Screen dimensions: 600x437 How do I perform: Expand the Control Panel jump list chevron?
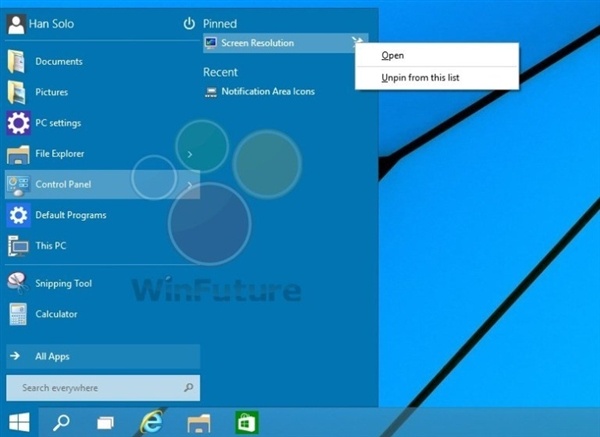[x=190, y=185]
